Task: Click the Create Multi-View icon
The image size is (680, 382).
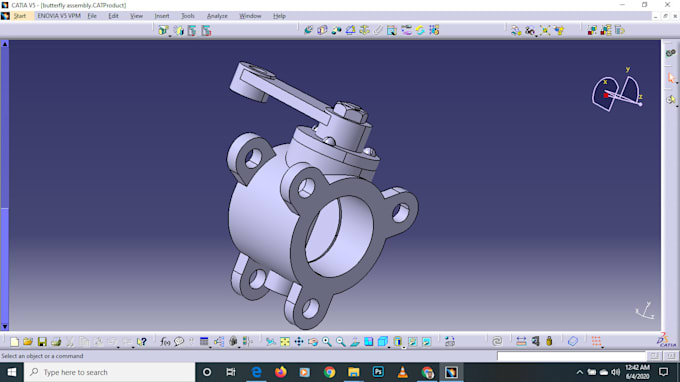Action: click(369, 342)
